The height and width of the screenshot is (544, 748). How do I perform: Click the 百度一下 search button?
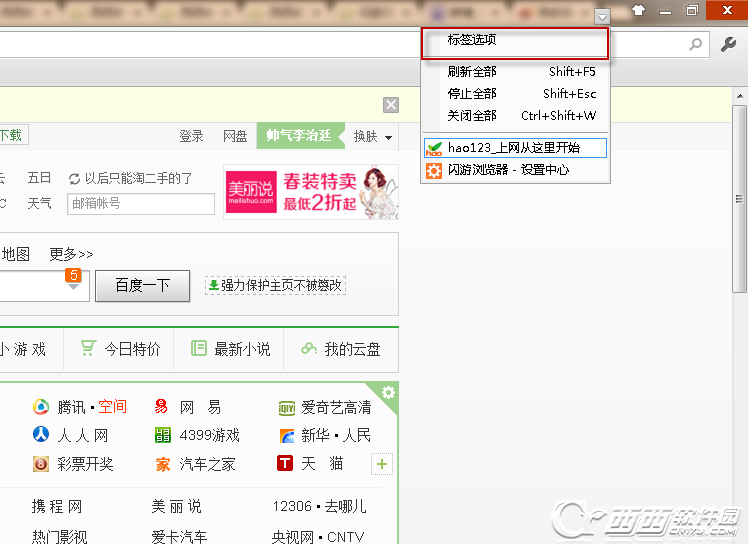pyautogui.click(x=143, y=285)
